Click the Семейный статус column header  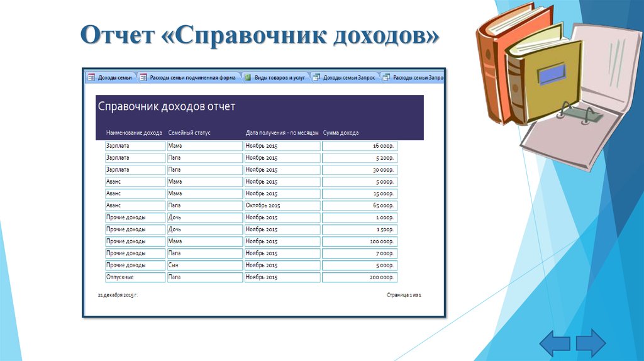tap(189, 133)
